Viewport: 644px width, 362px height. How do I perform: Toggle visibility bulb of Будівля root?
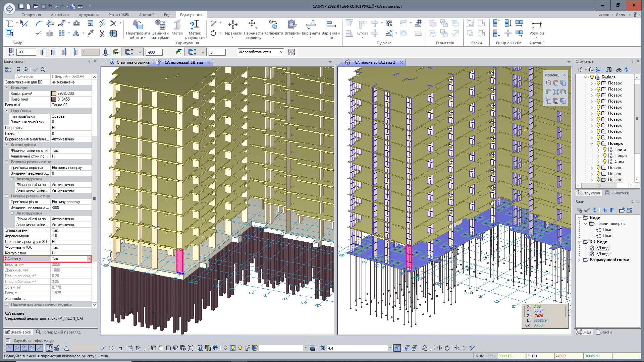(x=592, y=77)
